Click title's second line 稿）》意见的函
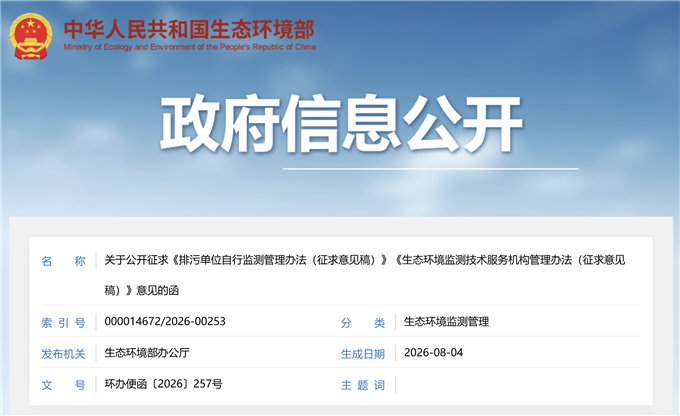680x416 pixels. pyautogui.click(x=141, y=290)
